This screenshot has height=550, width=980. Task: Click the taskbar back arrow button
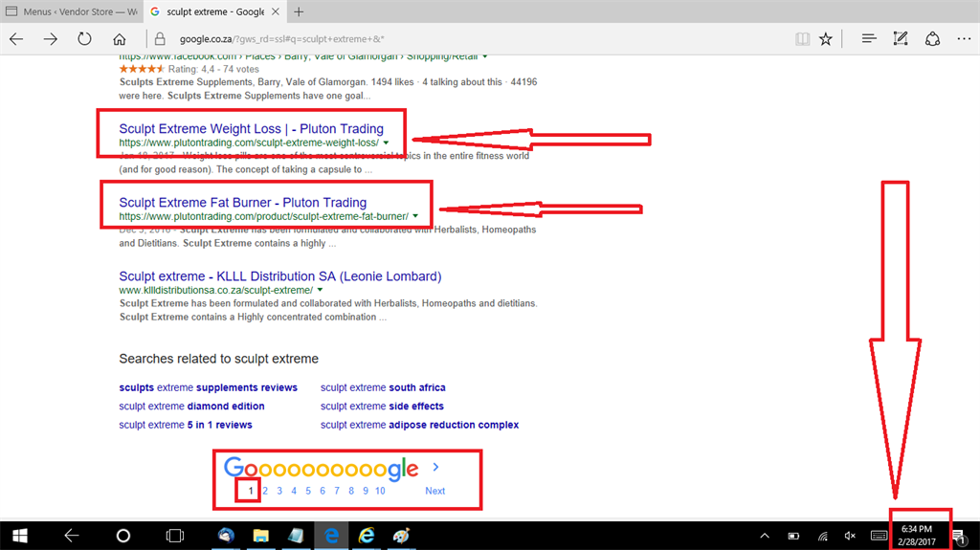pos(71,536)
